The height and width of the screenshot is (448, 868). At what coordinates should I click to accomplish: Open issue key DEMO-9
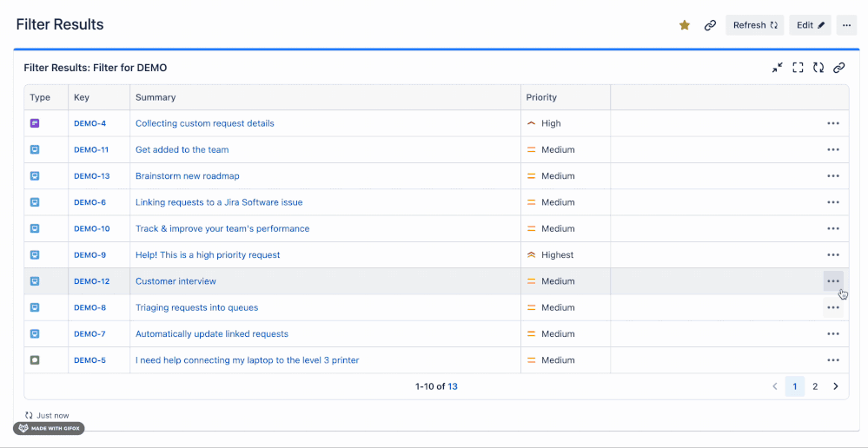[x=89, y=255]
